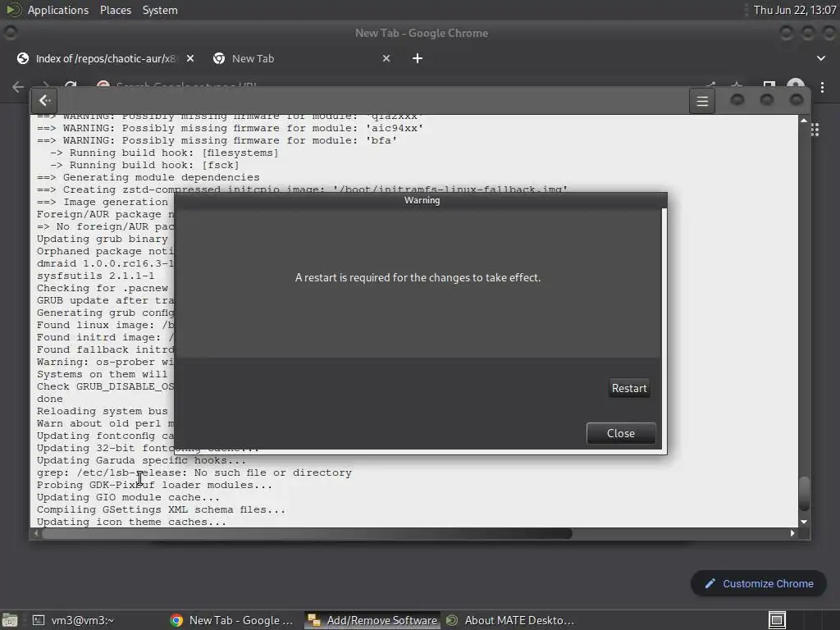Click the dialog text 'A restart is required...'
This screenshot has height=630, width=840.
pyautogui.click(x=418, y=277)
